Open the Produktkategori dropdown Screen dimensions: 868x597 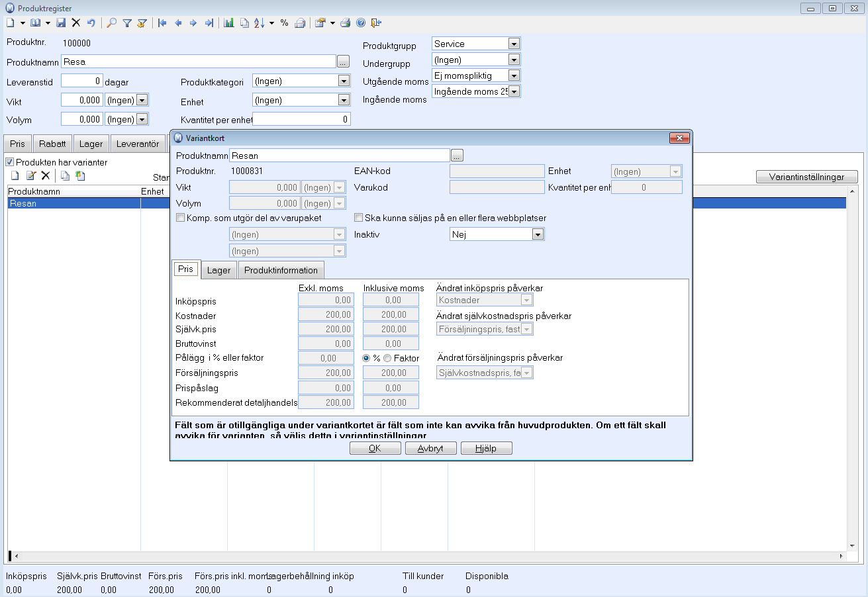click(343, 81)
